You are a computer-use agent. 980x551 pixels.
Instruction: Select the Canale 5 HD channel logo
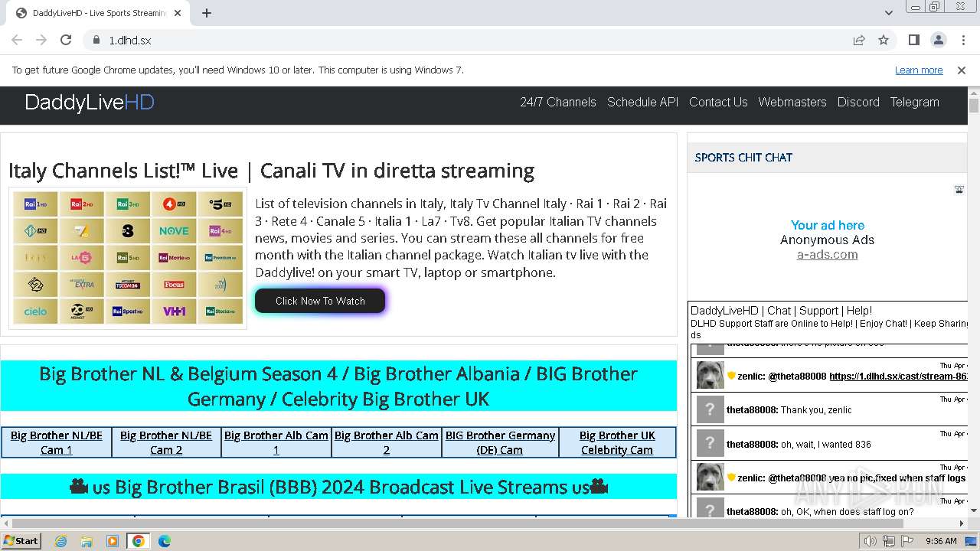coord(220,204)
